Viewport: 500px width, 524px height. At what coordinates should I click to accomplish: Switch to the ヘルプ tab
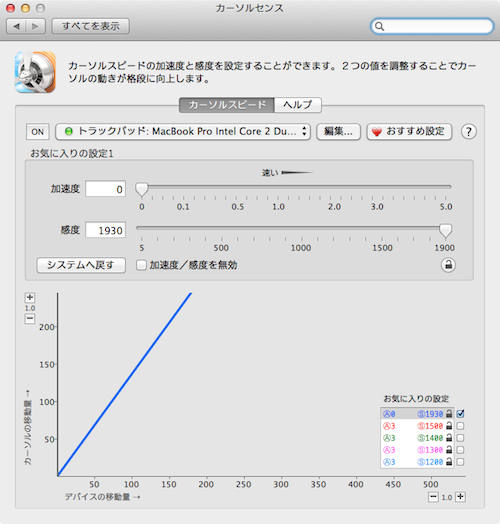(298, 105)
